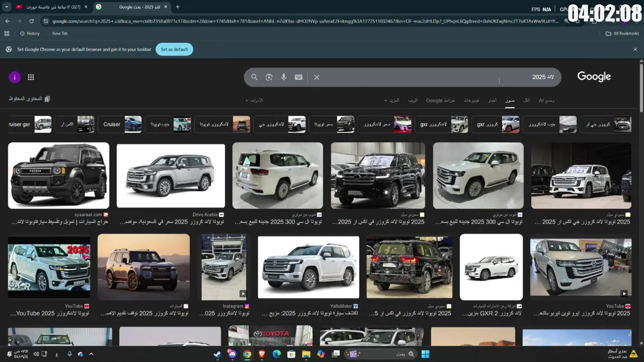
Task: Clear the search query with the X icon
Action: pos(316,77)
